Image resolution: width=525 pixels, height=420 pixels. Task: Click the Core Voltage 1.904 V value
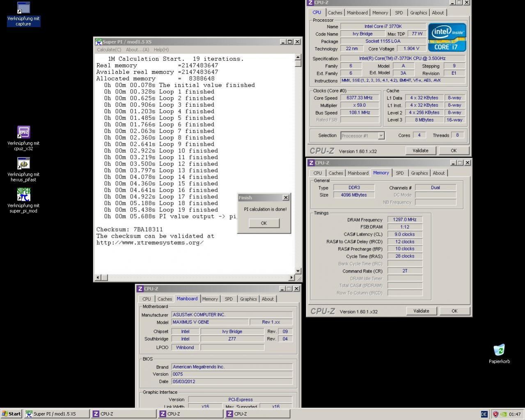coord(412,48)
